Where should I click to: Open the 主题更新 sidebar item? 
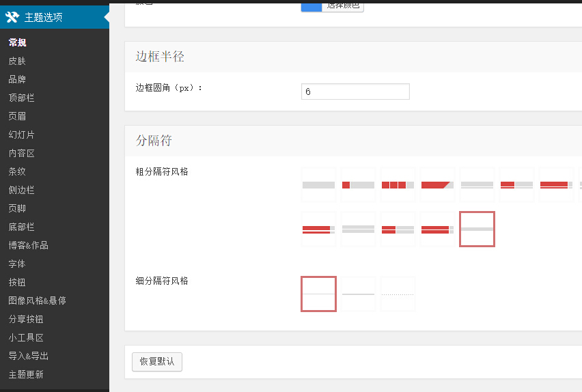[x=26, y=374]
